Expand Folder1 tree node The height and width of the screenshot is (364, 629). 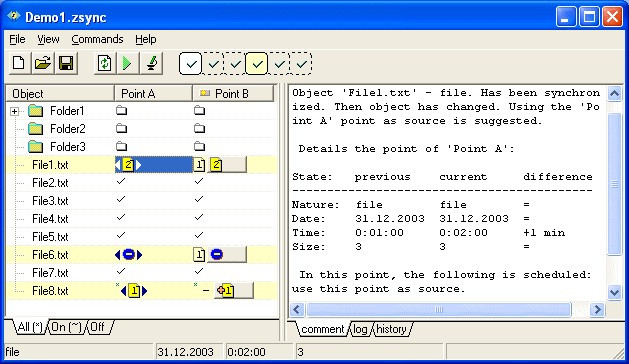pyautogui.click(x=14, y=111)
